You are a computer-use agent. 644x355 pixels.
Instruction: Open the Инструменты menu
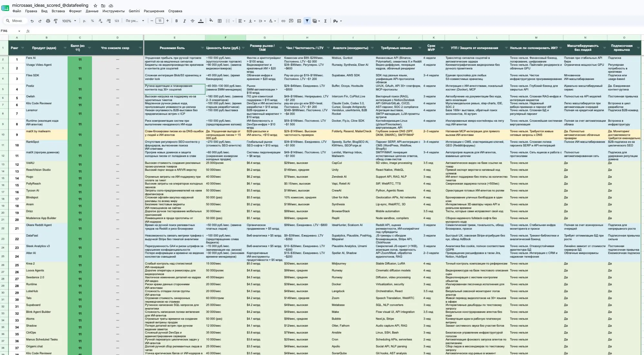(x=113, y=11)
